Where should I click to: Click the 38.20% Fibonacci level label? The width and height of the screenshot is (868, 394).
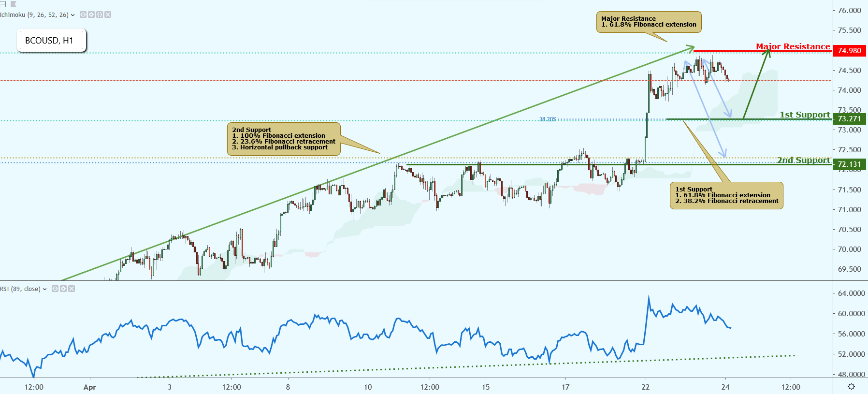(x=548, y=119)
